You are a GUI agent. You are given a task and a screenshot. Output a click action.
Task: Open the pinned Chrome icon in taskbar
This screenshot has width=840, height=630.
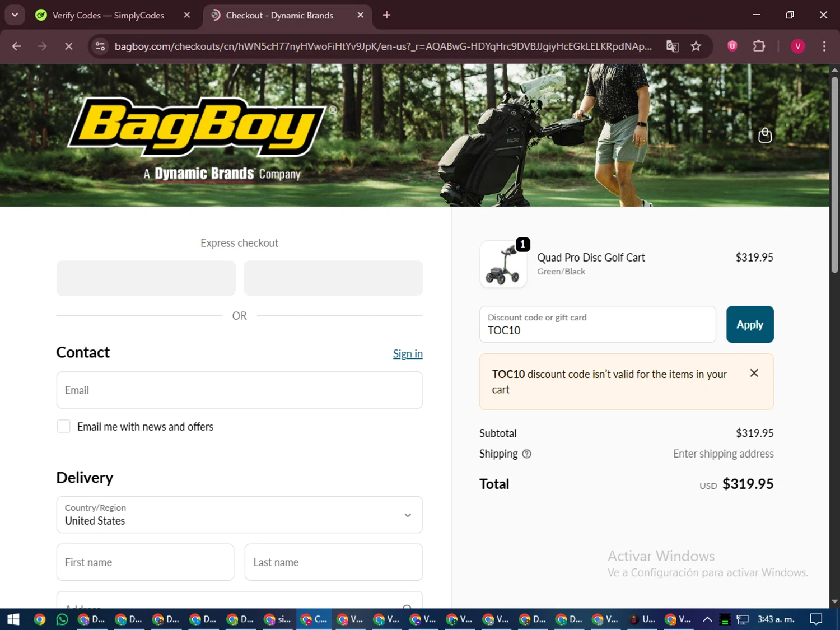39,619
